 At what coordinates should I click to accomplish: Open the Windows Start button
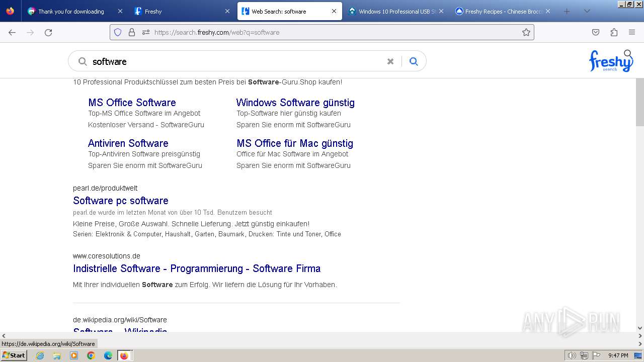coord(14,355)
